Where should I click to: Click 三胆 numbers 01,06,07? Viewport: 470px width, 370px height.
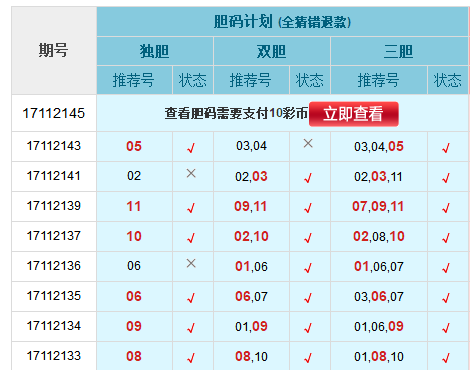379,266
